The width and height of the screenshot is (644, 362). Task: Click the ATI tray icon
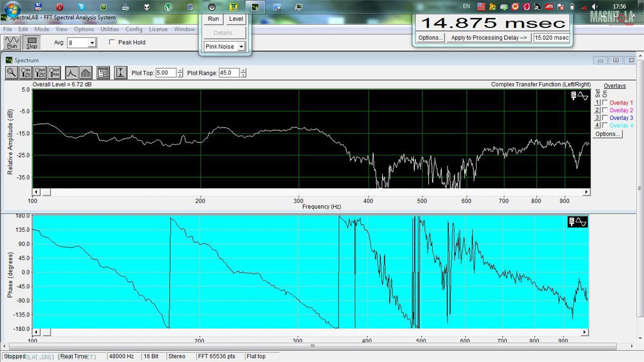(x=549, y=7)
